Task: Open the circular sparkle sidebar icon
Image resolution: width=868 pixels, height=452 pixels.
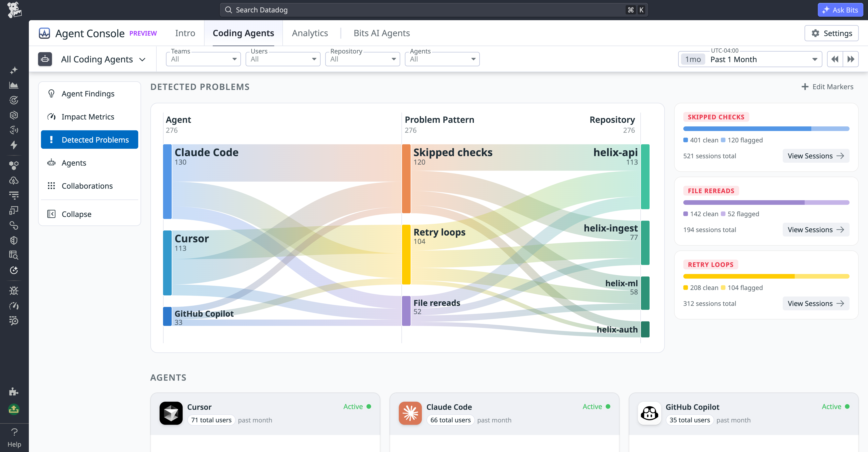Action: coord(14,270)
